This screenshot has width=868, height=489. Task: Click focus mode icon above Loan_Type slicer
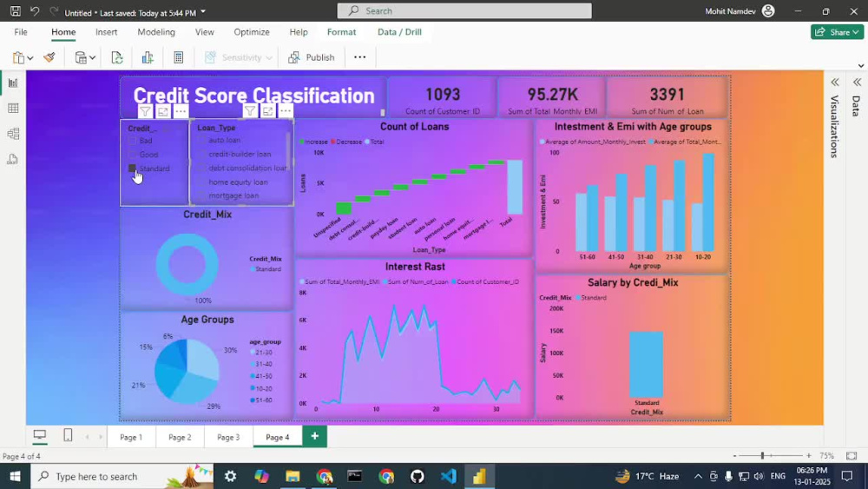pos(268,111)
